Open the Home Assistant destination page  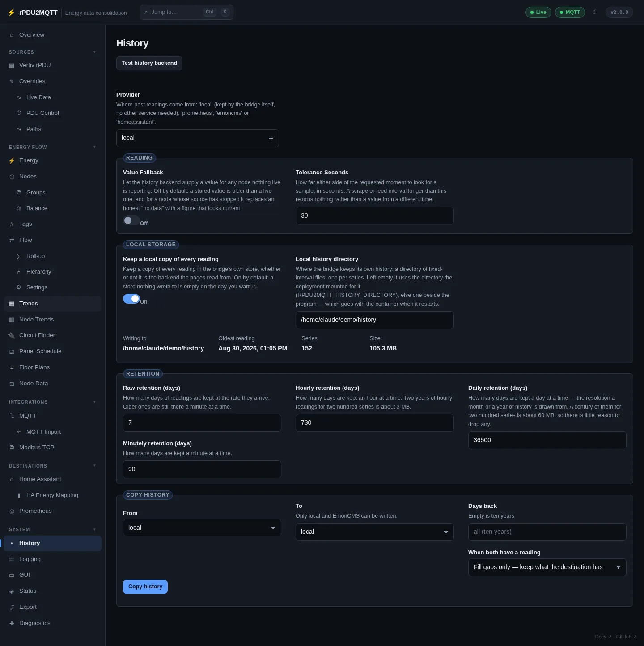pyautogui.click(x=53, y=479)
